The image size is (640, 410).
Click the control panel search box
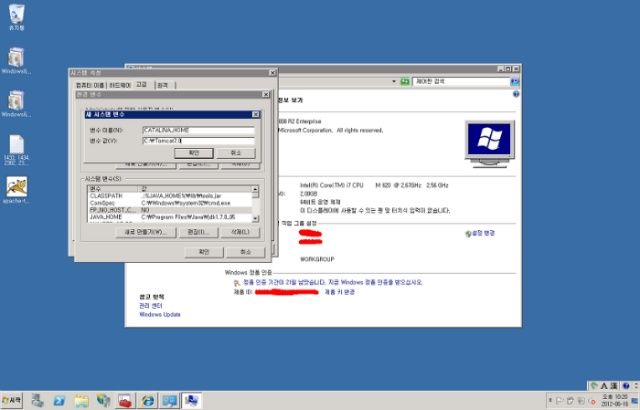(x=461, y=82)
